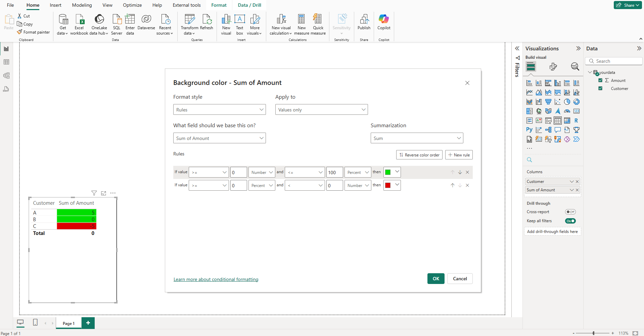Click the Publish icon
This screenshot has height=336, width=644.
[x=364, y=22]
